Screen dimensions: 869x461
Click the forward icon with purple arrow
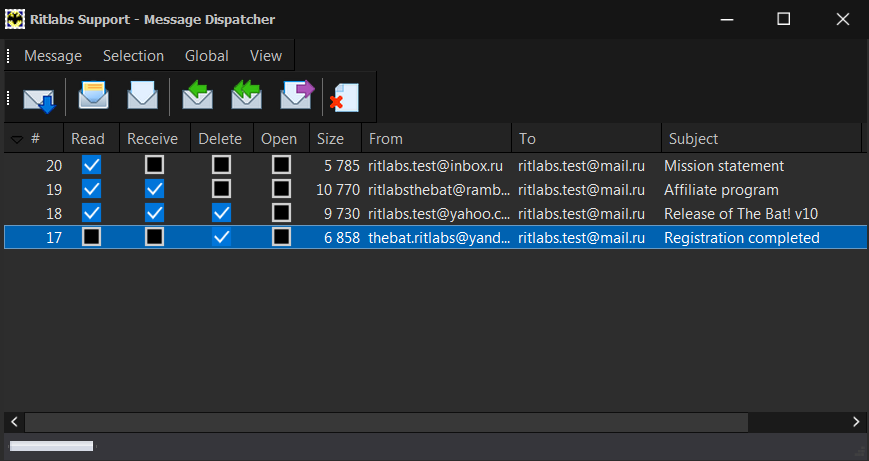click(x=297, y=95)
